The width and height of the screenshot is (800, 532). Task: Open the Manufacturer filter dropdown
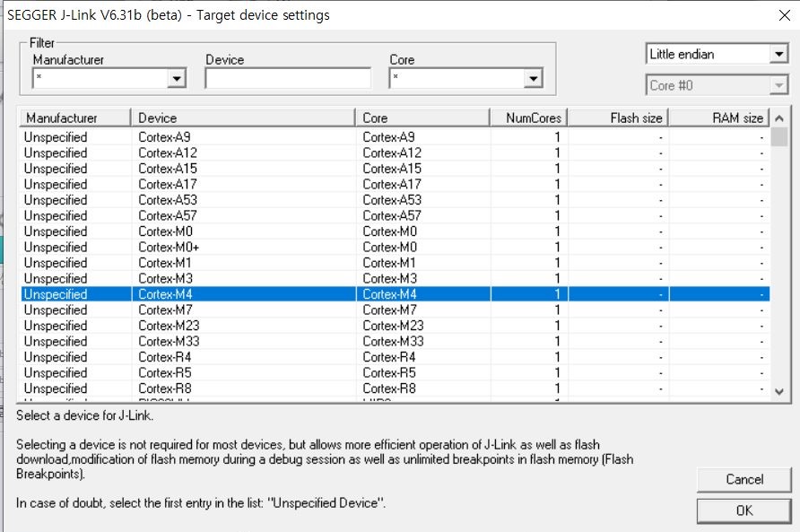[176, 79]
